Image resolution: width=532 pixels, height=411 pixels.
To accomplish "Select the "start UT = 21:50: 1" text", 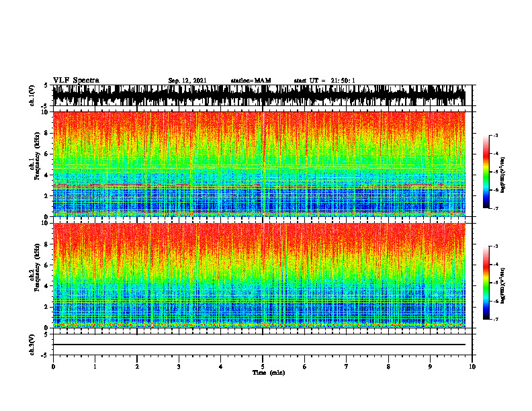I will tap(324, 81).
